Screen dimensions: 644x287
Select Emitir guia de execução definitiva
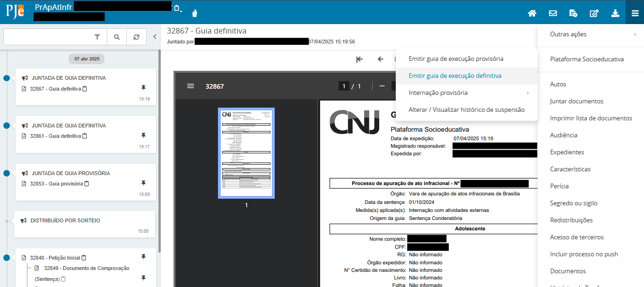455,76
